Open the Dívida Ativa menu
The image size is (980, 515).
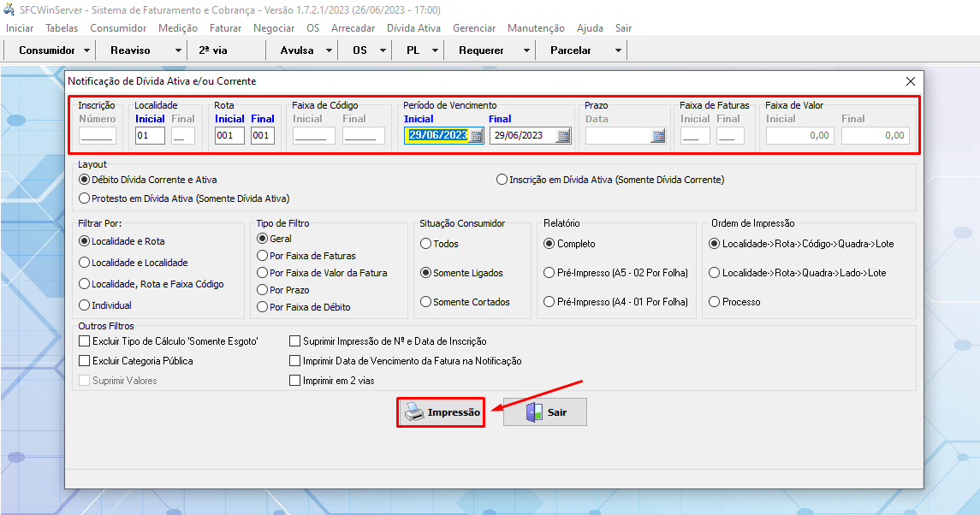point(413,28)
